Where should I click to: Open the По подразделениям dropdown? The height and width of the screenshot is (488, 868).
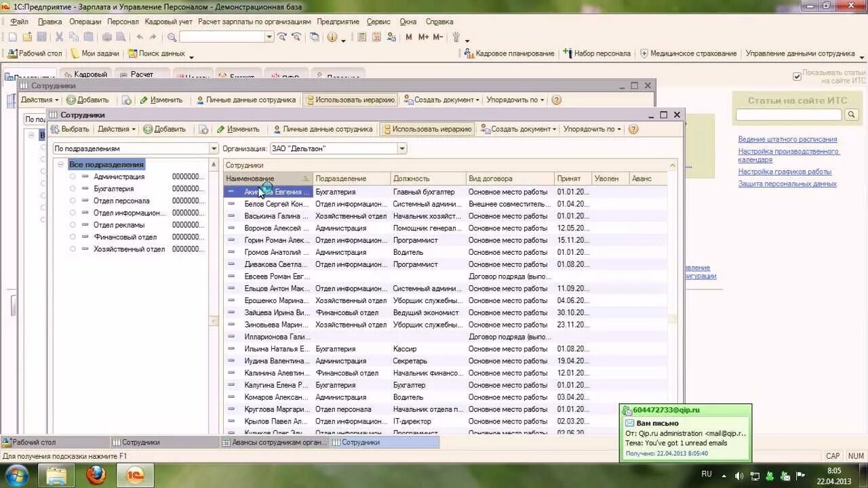(x=214, y=148)
